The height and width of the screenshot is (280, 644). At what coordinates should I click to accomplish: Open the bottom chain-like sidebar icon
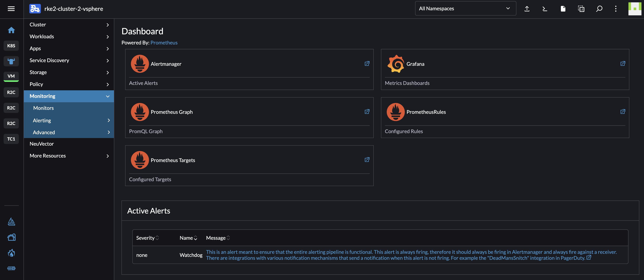tap(11, 268)
